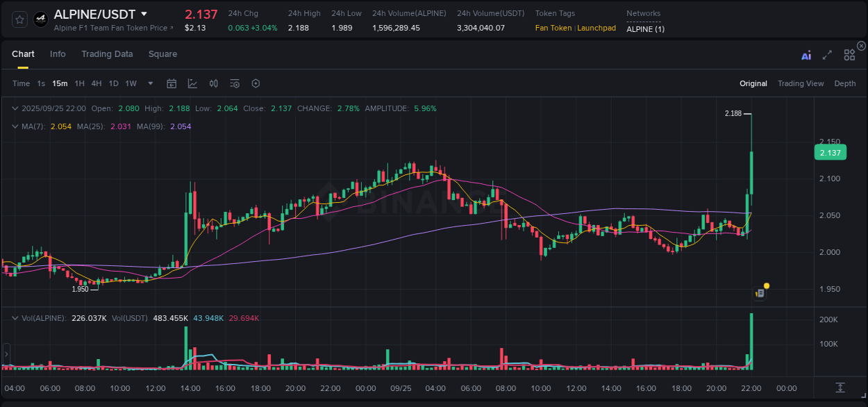Open the Info tab
Viewport: 868px width, 407px height.
point(58,53)
